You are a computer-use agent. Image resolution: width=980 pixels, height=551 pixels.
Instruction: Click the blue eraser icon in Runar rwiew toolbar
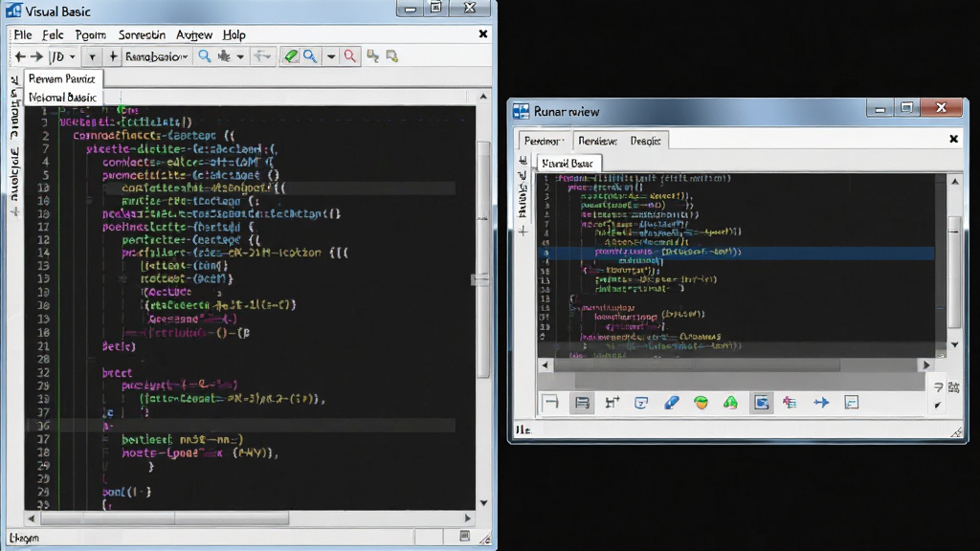click(671, 403)
